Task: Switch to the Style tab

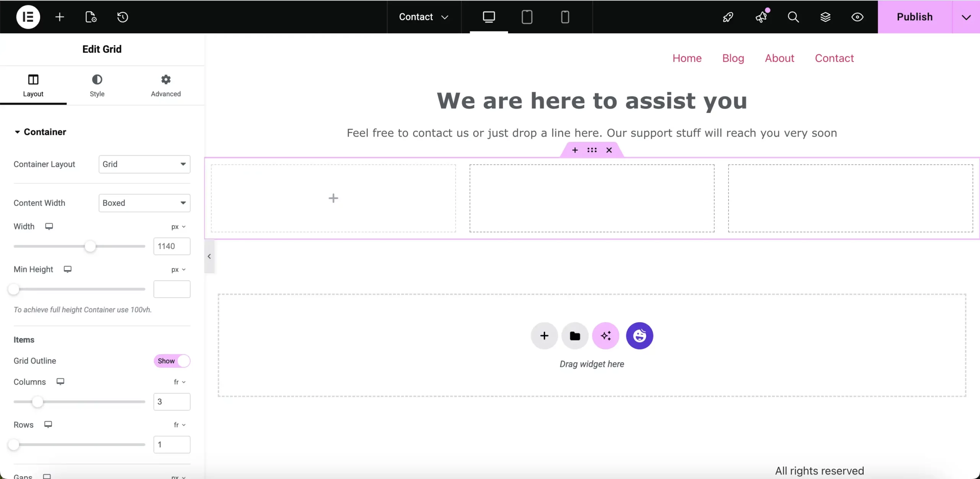Action: coord(97,86)
